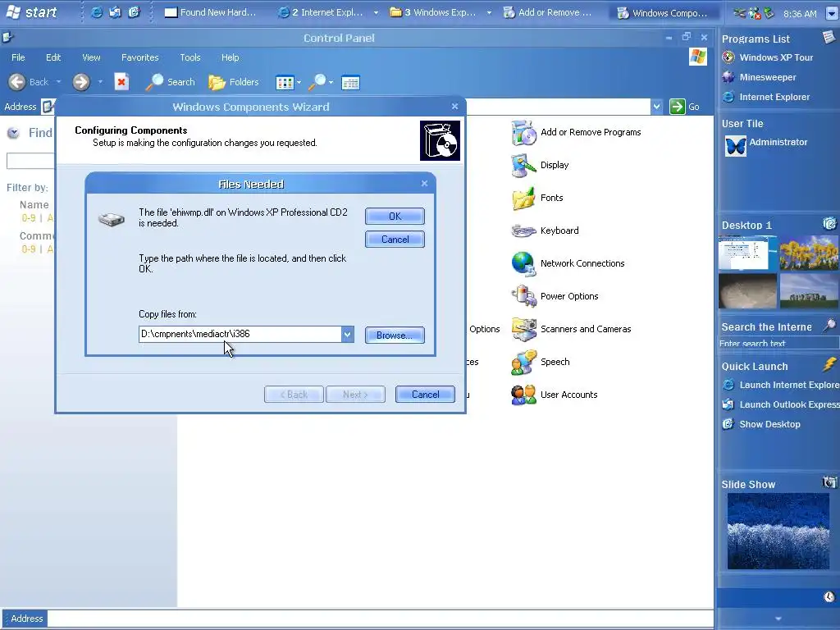This screenshot has width=840, height=630.
Task: Switch to Add or Remove taskbar button
Action: (547, 12)
